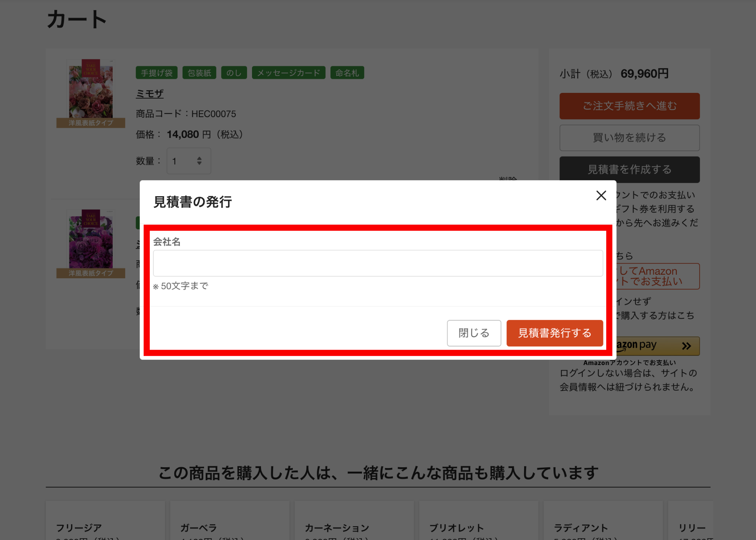
Task: Click the 見積書発行する button
Action: [x=554, y=333]
